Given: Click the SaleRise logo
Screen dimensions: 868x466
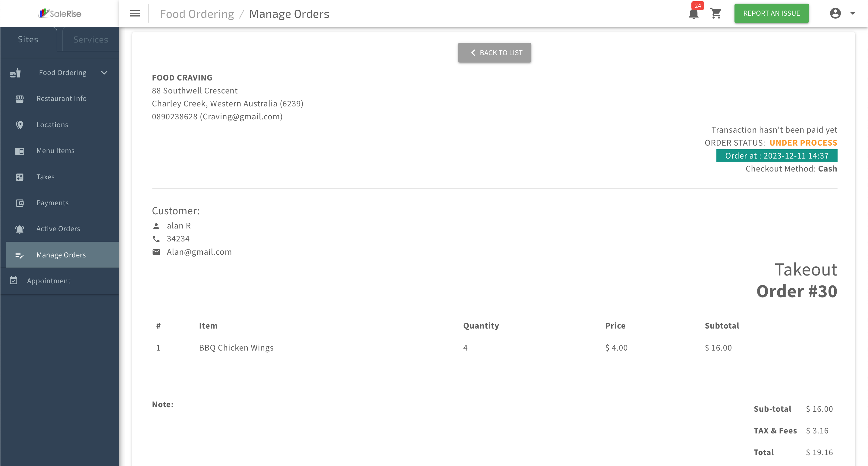Looking at the screenshot, I should tap(60, 14).
